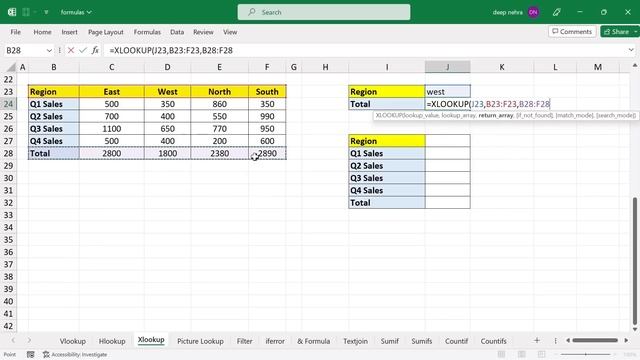Click the cell containing west
Viewport: 640px width, 360px height.
447,92
